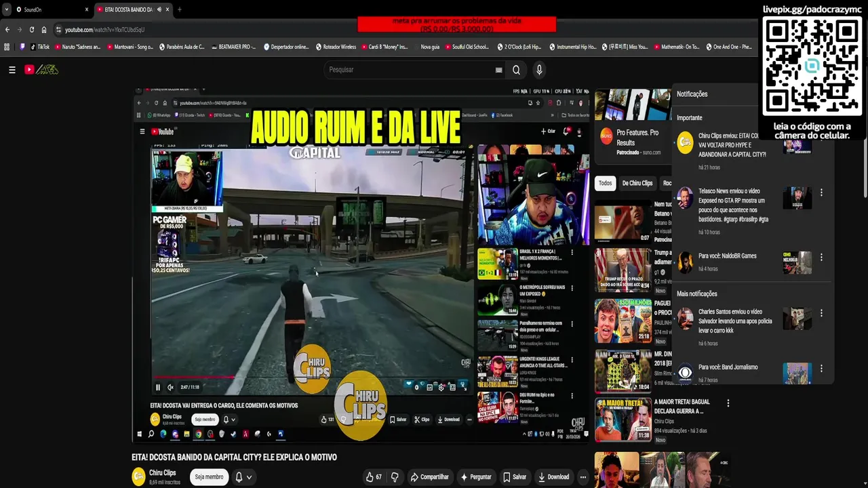868x488 pixels.
Task: Like the video with 67 likes
Action: (x=374, y=477)
